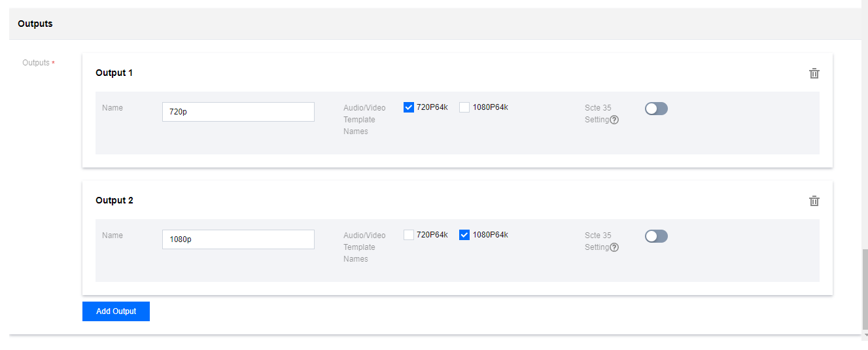
Task: Click the Output 2 card heading
Action: [x=114, y=200]
